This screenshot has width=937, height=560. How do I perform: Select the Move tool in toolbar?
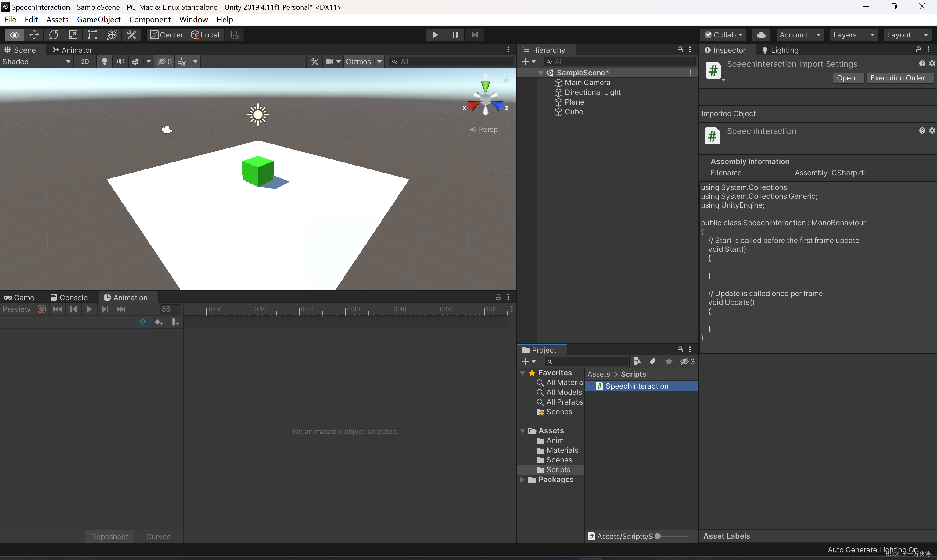(34, 35)
